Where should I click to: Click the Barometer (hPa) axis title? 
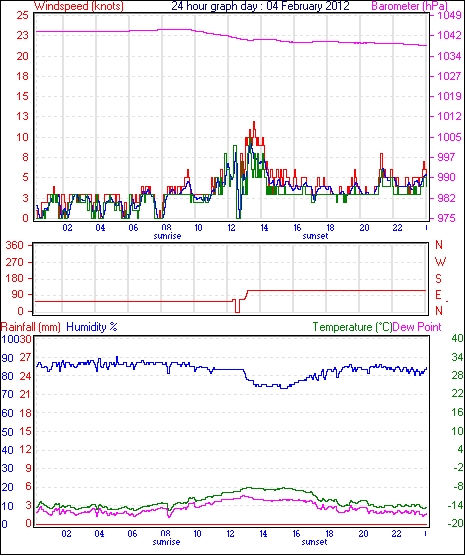click(x=409, y=6)
